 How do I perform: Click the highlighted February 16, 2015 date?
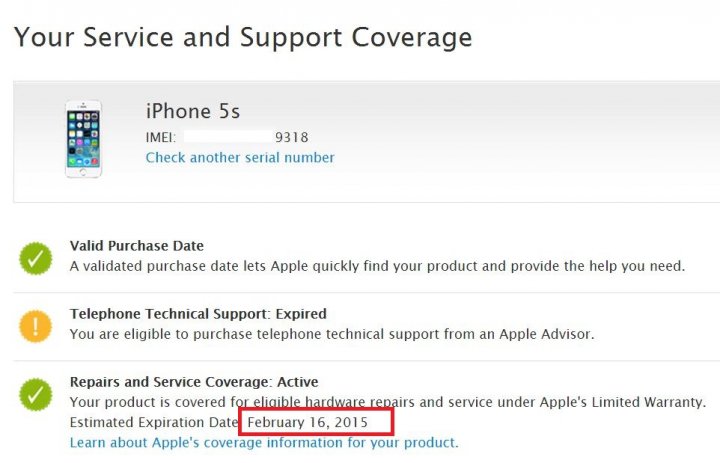308,422
